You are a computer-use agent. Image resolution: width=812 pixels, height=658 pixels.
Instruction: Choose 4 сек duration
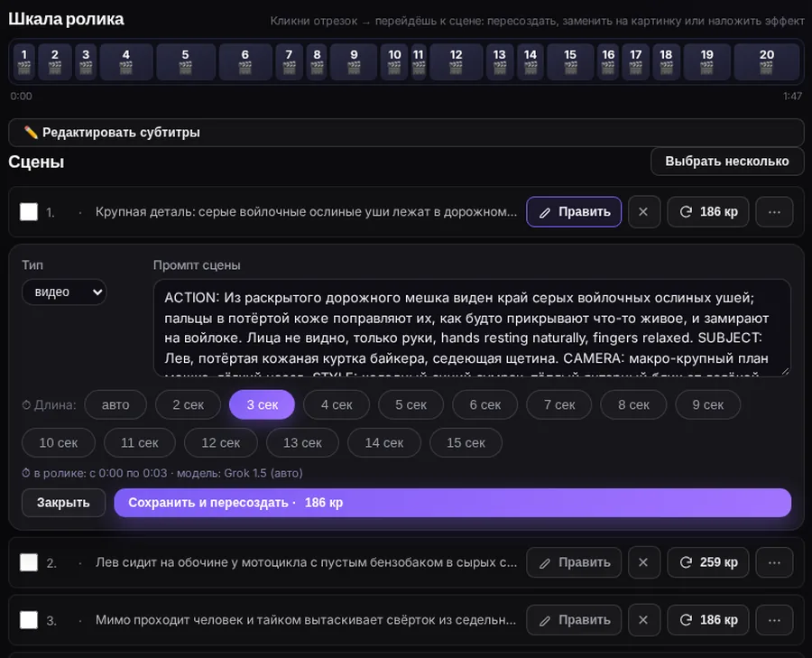tap(337, 404)
